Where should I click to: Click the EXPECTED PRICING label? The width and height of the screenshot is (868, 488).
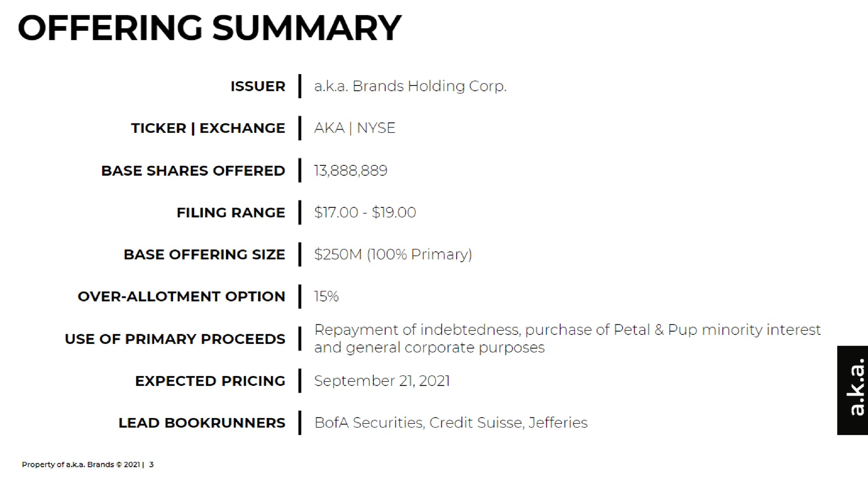210,381
